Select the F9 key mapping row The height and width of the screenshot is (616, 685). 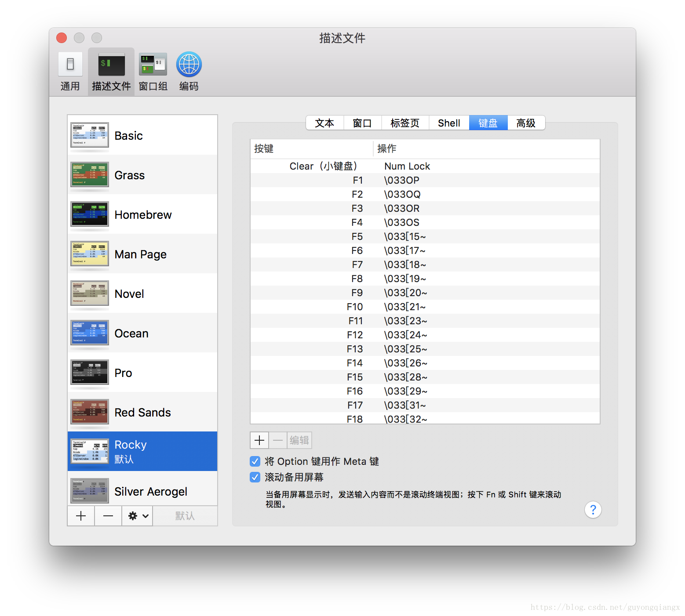click(425, 293)
